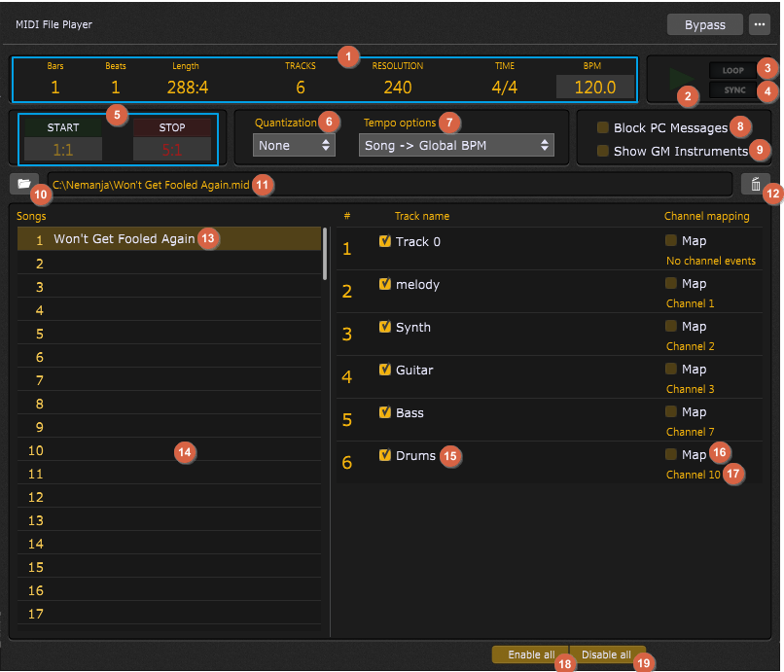Enable Map for the melody track
The width and height of the screenshot is (784, 672).
[671, 283]
